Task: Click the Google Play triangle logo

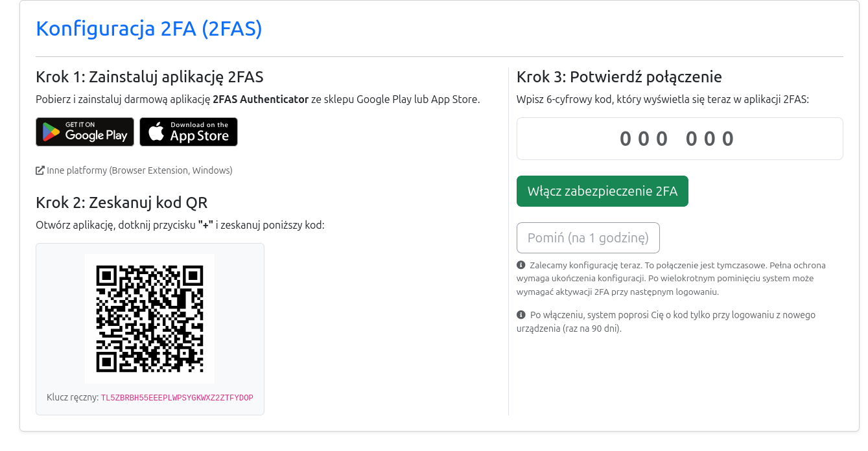Action: coord(51,132)
